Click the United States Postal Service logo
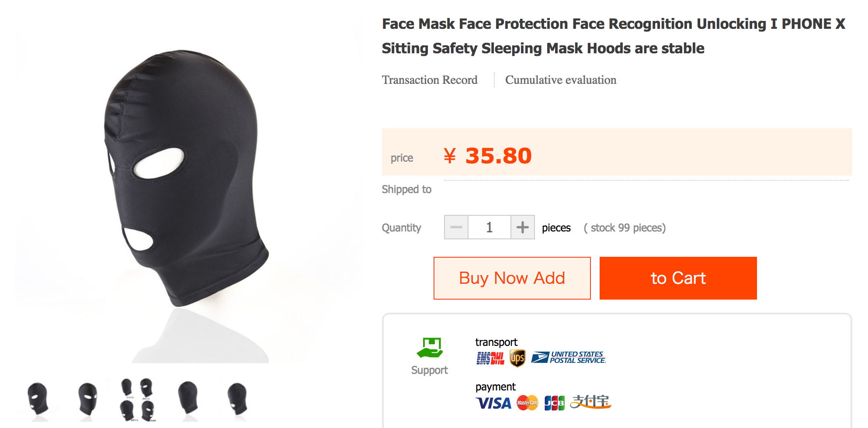 (x=569, y=358)
